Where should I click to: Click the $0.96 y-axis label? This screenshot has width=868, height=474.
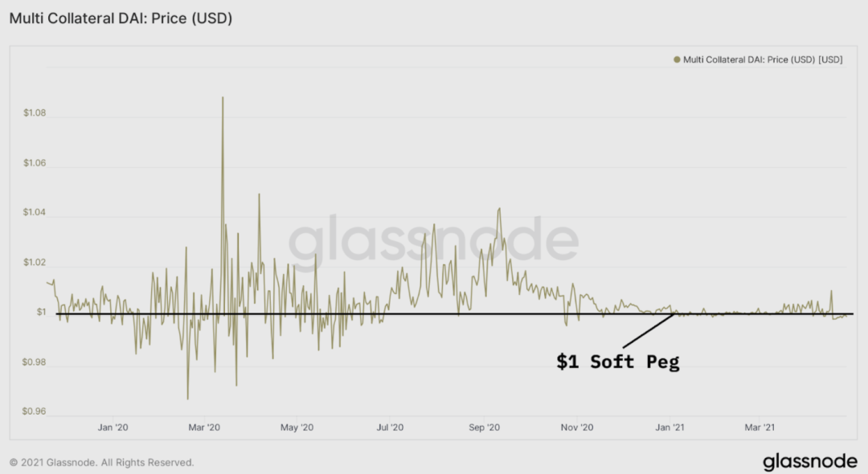pos(34,411)
